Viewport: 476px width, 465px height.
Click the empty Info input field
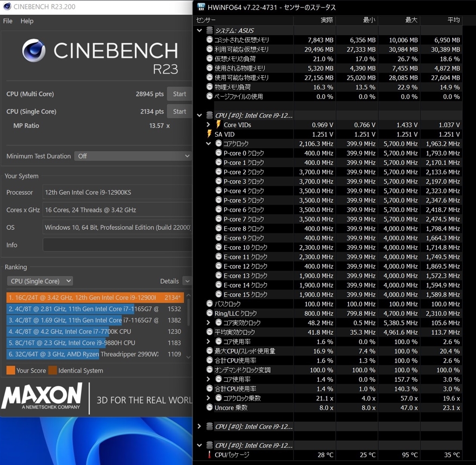tap(117, 245)
